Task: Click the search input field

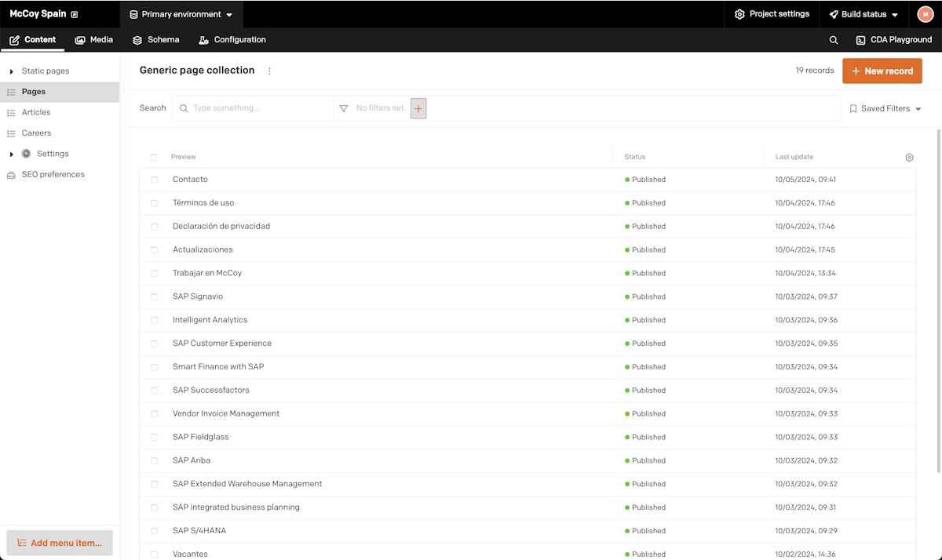Action: [254, 108]
